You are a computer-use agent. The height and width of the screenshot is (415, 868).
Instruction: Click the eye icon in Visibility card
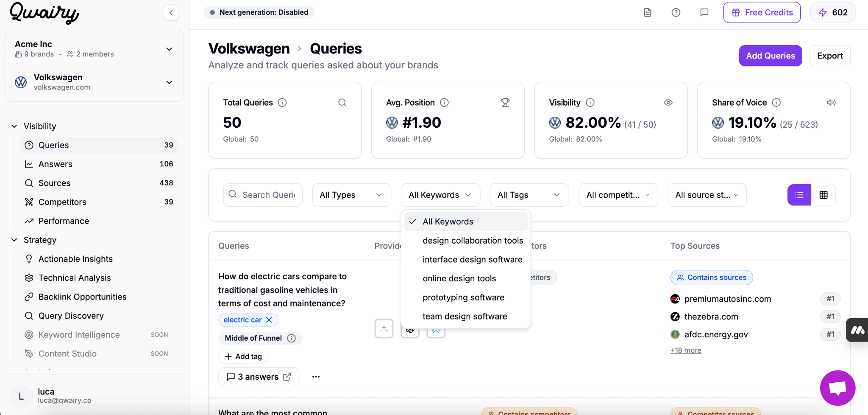coord(668,102)
